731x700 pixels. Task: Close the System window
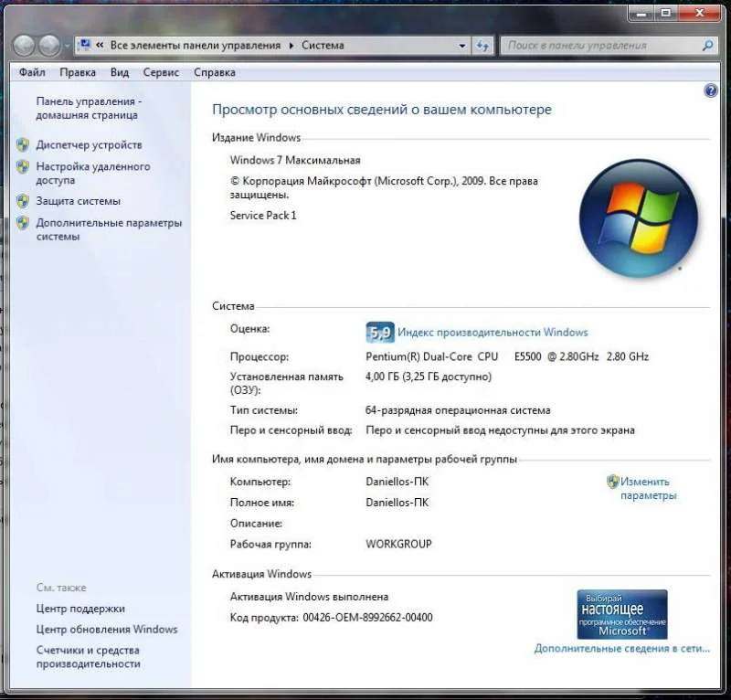700,13
